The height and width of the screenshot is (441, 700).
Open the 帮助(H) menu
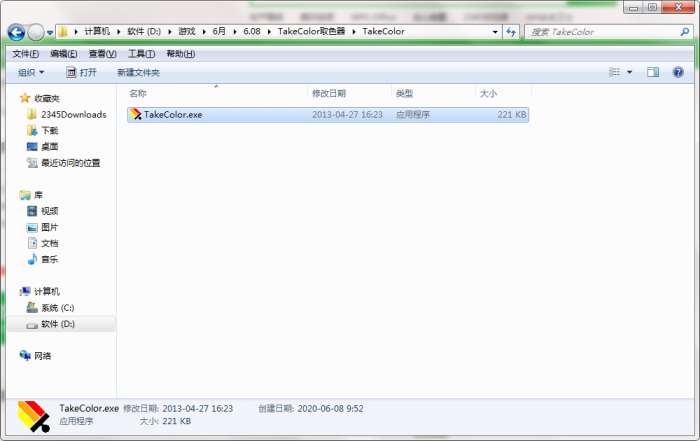click(180, 54)
